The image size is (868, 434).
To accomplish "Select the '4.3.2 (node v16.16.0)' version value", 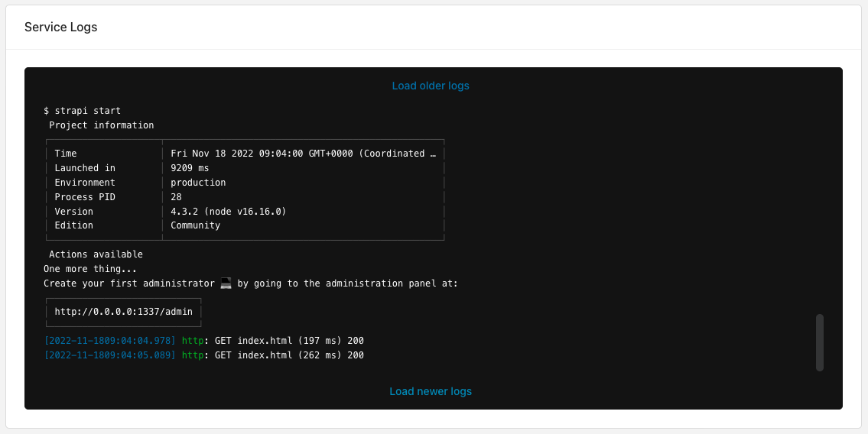I will coord(229,211).
